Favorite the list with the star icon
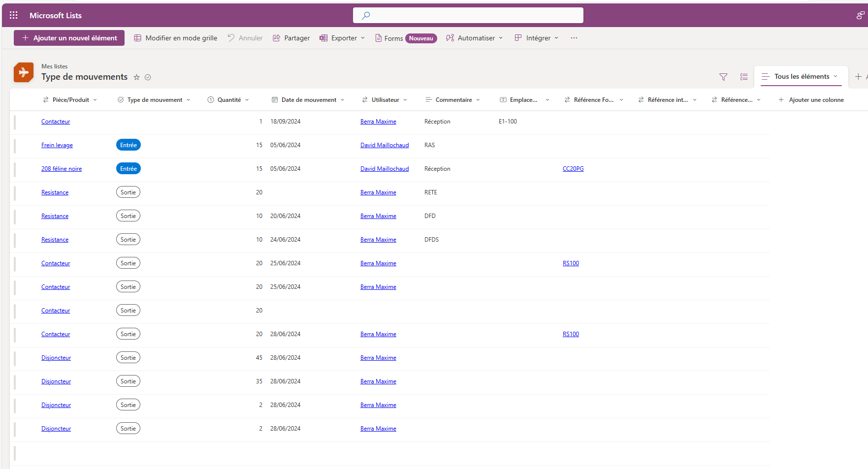Viewport: 868px width, 469px height. tap(137, 77)
